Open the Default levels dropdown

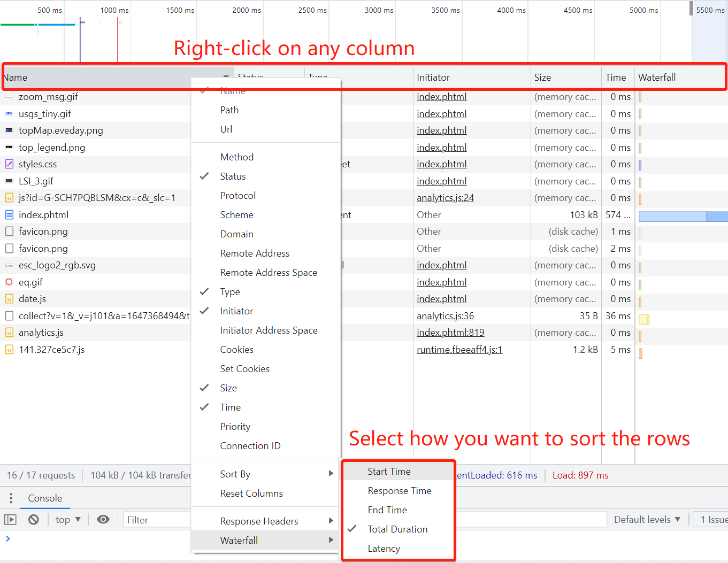[647, 520]
